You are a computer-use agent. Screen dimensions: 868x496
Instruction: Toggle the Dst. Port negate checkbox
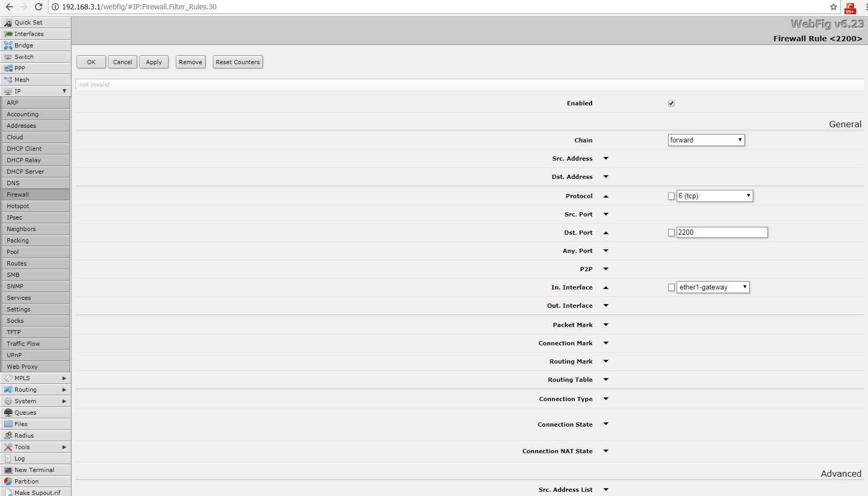click(x=671, y=233)
